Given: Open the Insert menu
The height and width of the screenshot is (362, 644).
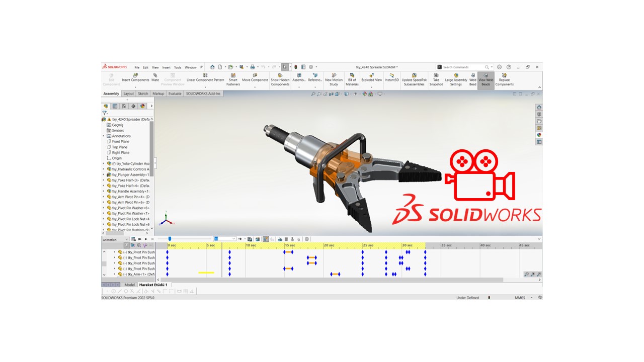Looking at the screenshot, I should point(166,67).
